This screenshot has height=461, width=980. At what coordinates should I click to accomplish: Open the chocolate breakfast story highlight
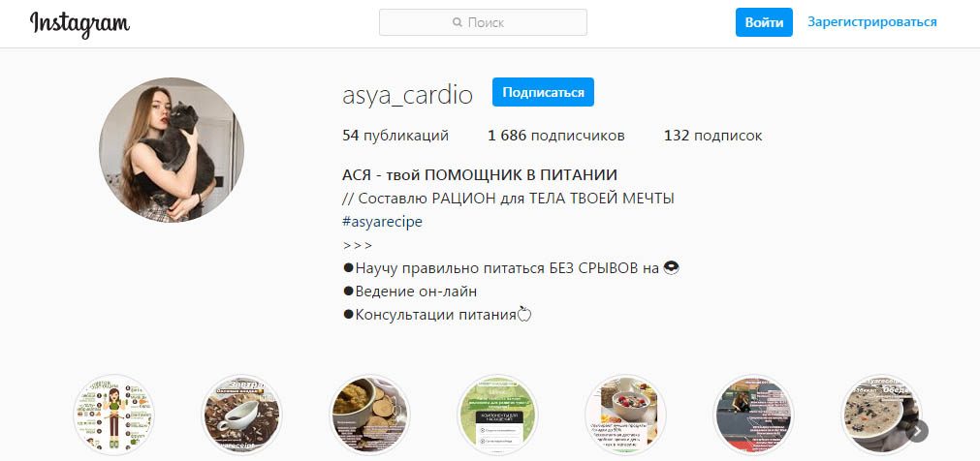click(242, 415)
